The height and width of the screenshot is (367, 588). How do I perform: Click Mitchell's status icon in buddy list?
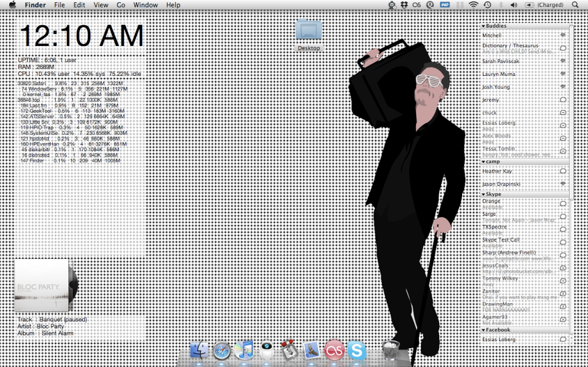(563, 35)
